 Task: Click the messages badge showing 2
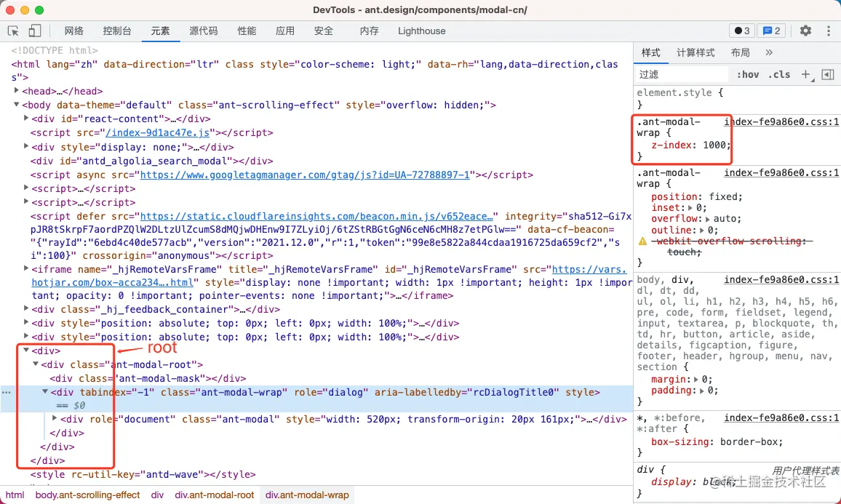pyautogui.click(x=771, y=31)
